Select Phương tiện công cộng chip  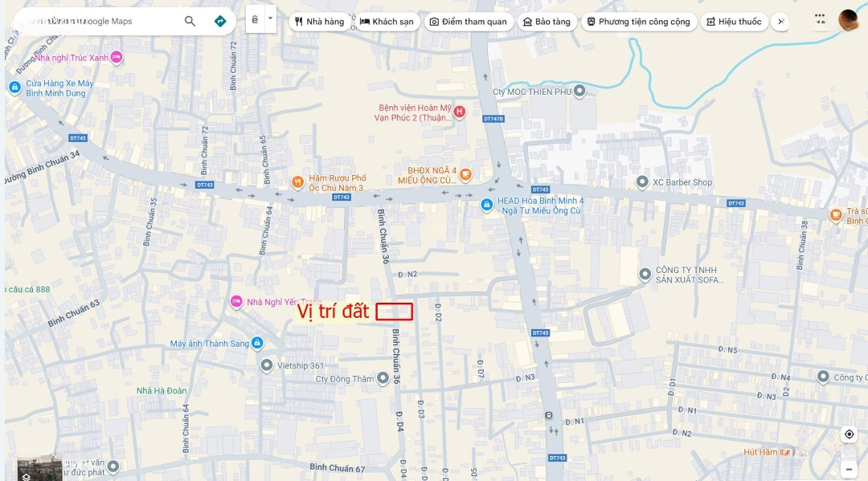(638, 22)
